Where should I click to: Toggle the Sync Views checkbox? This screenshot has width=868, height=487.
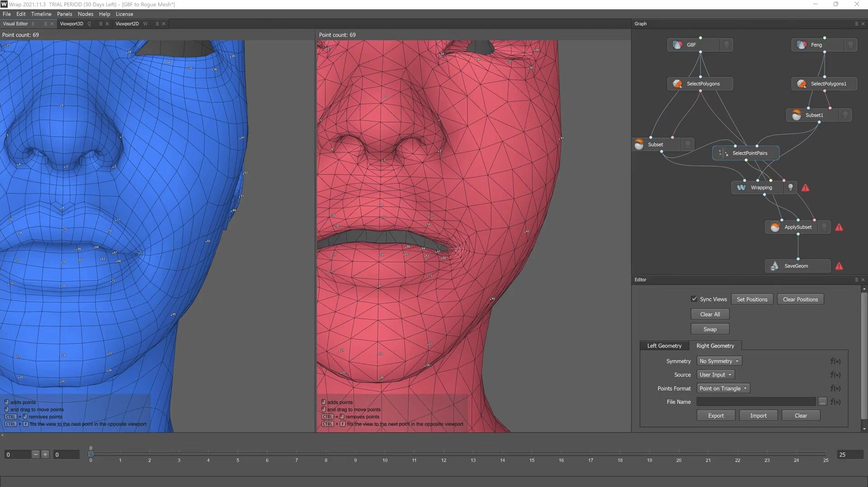pos(694,299)
